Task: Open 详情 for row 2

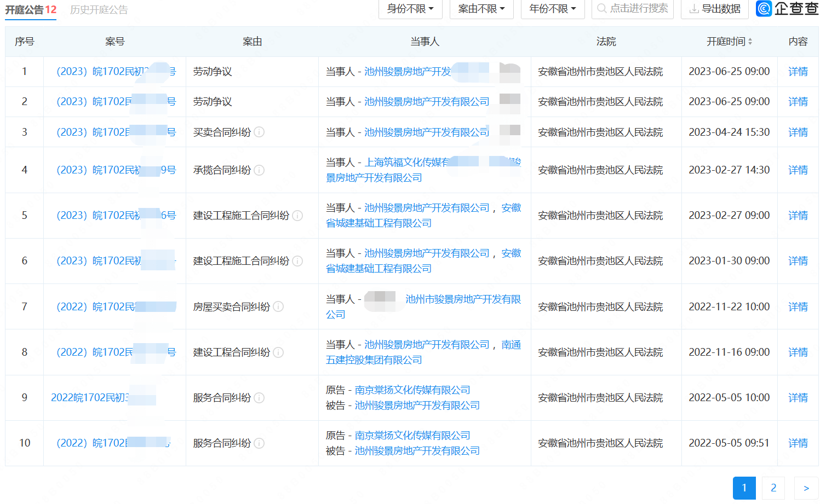Action: point(798,102)
